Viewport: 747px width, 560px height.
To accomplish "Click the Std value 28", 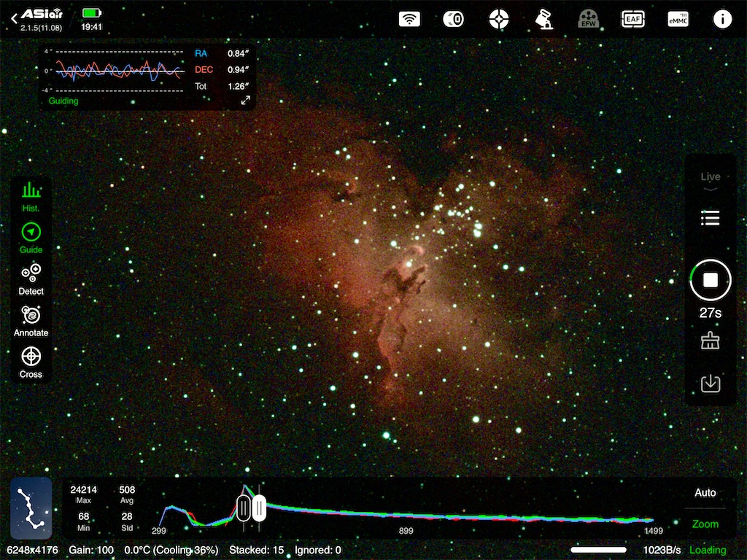I will point(127,516).
